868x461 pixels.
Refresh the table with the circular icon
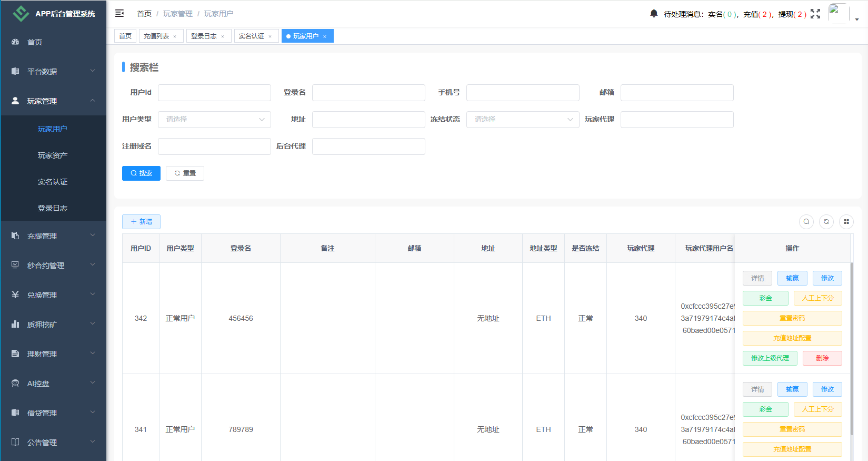click(826, 222)
